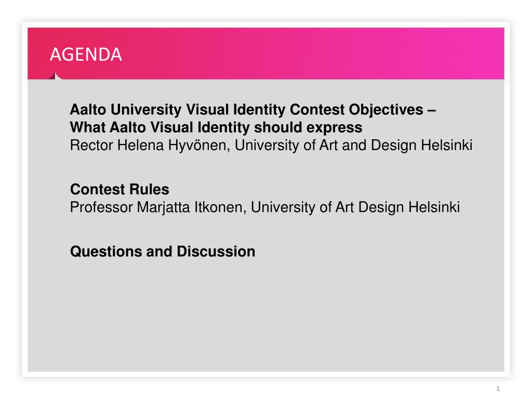Image resolution: width=532 pixels, height=399 pixels.
Task: Select the name 'Itkonen' in the Professor line
Action: (220, 207)
